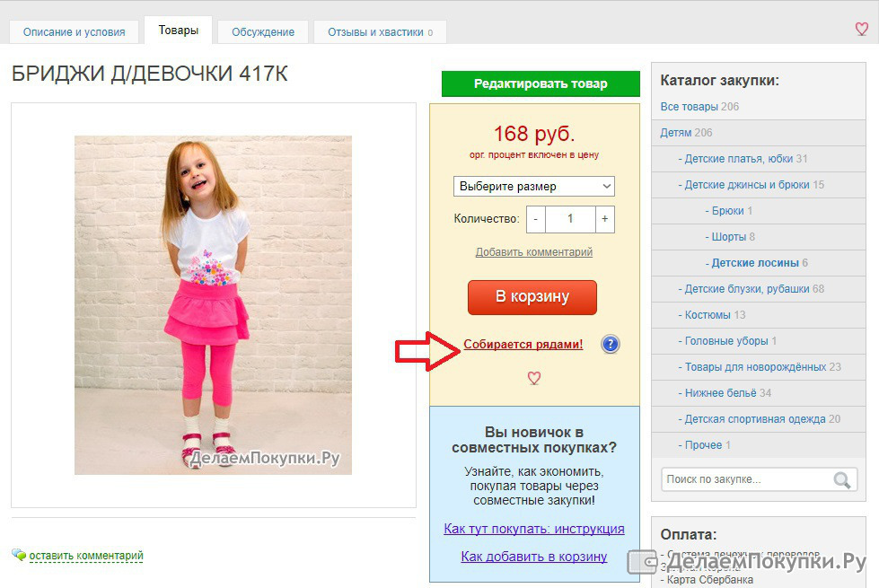Click the Поиск по закупке search field
Image resolution: width=879 pixels, height=588 pixels.
(747, 479)
